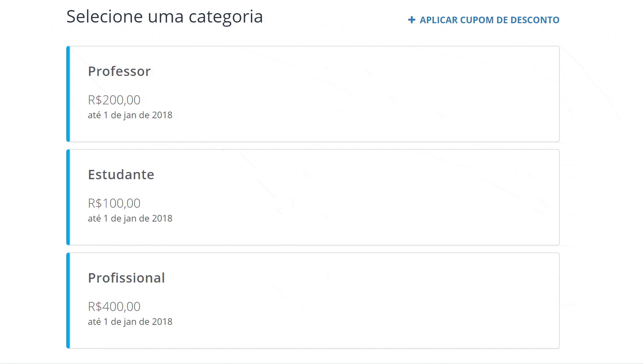The image size is (643, 364).
Task: Click the deadline date under Profissional price
Action: pyautogui.click(x=130, y=321)
